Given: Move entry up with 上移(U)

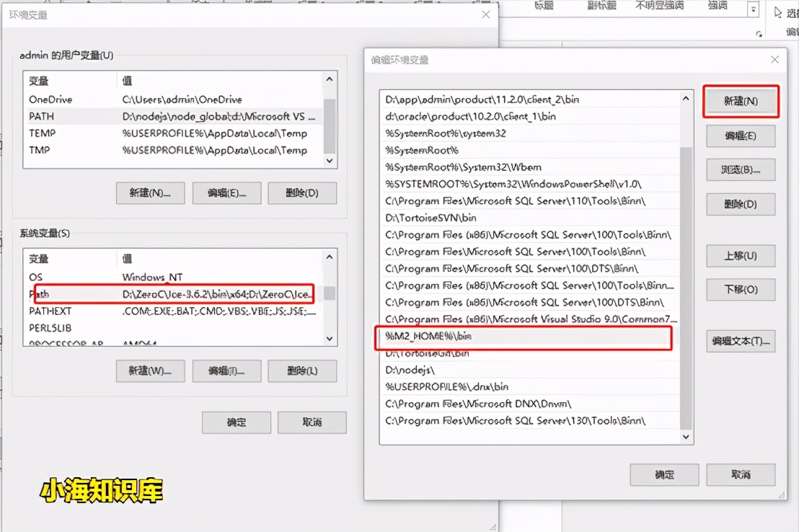Looking at the screenshot, I should 741,256.
